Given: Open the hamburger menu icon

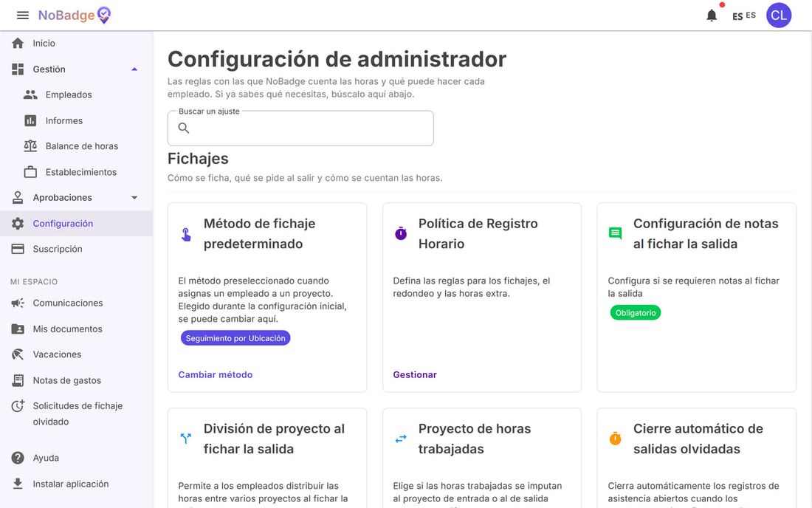Looking at the screenshot, I should tap(23, 15).
